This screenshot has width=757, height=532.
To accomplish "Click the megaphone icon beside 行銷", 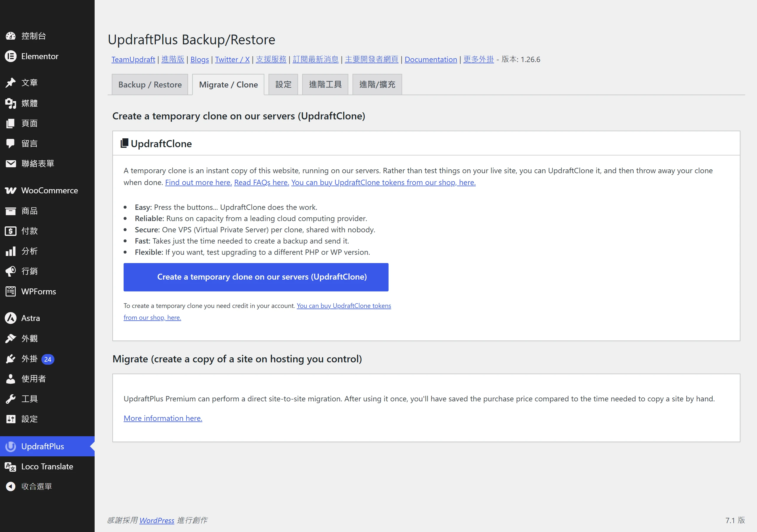I will (11, 271).
